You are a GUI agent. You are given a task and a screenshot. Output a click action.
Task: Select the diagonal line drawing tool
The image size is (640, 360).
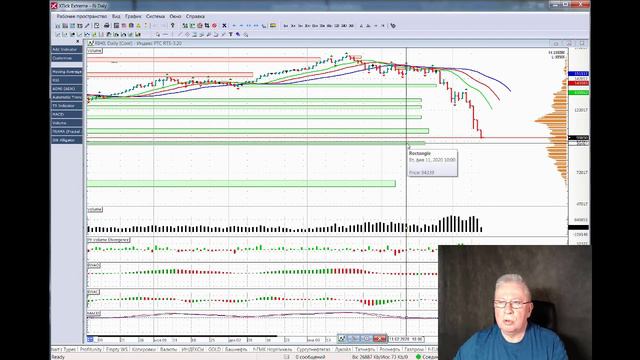(x=180, y=35)
